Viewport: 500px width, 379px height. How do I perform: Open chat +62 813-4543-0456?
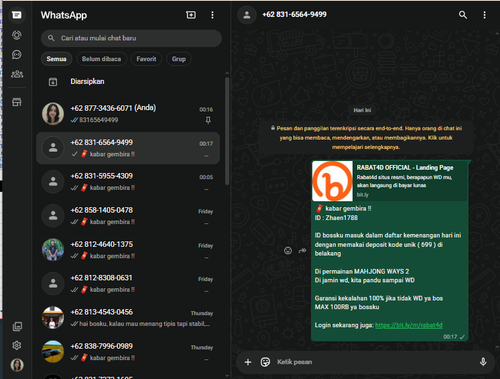pyautogui.click(x=128, y=318)
